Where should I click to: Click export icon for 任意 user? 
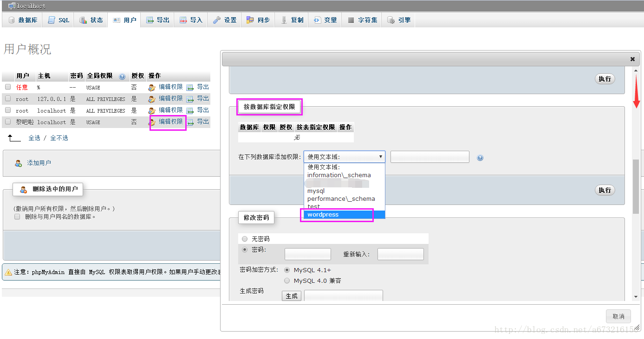[x=190, y=87]
